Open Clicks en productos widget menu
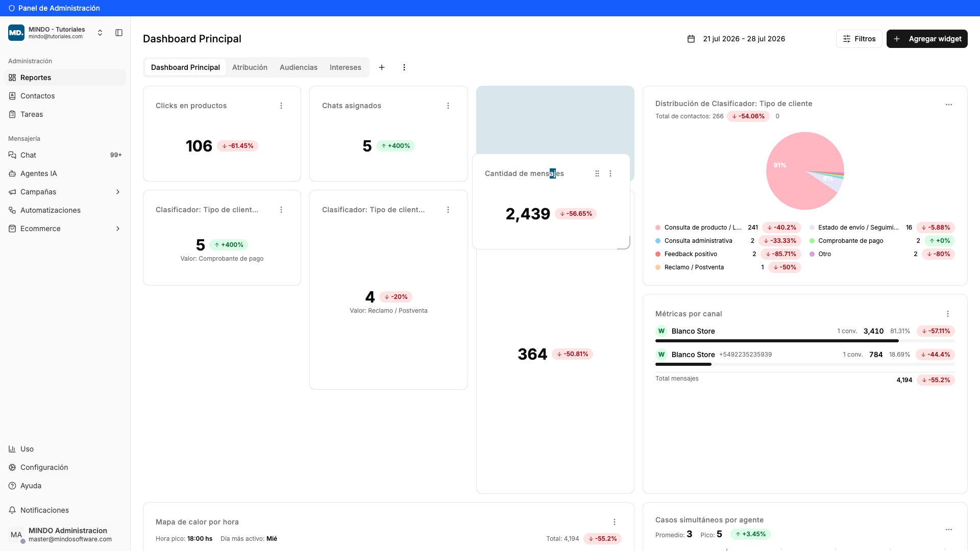The image size is (980, 551). [x=281, y=106]
